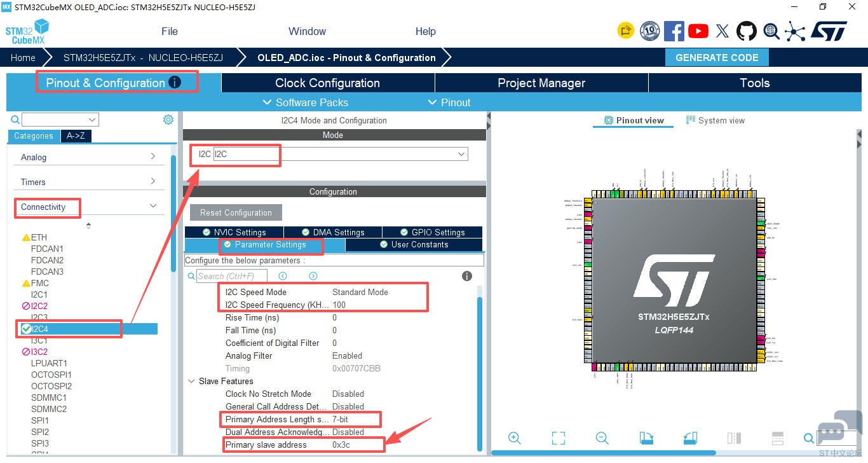The height and width of the screenshot is (463, 868).
Task: Click the Reset Configuration button
Action: (x=236, y=212)
